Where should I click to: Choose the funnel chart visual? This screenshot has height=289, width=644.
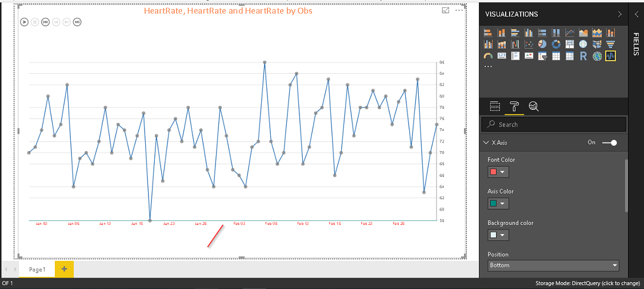[610, 44]
